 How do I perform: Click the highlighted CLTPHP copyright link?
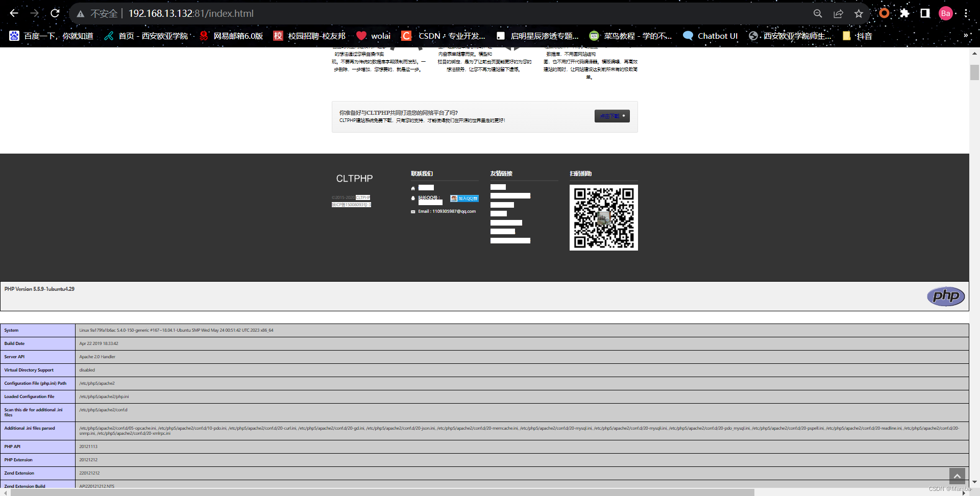363,197
